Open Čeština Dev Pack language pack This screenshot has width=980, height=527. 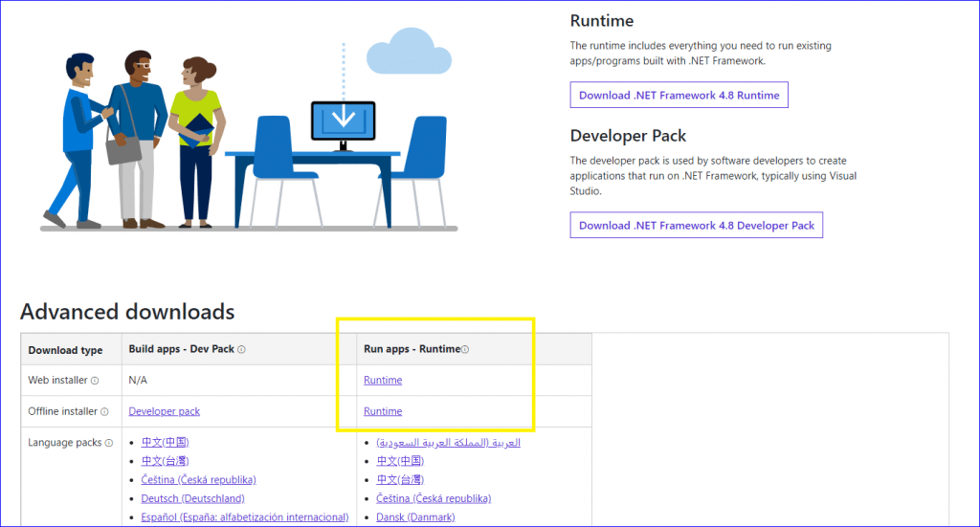[x=199, y=479]
